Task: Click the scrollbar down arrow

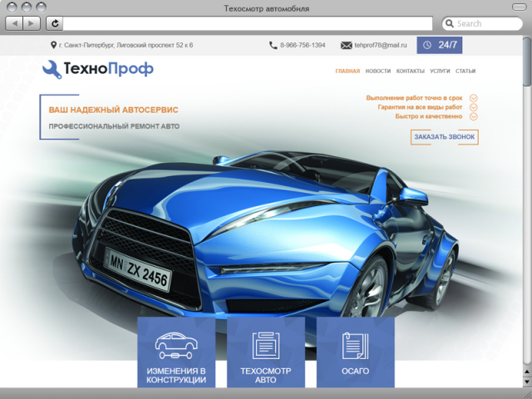Action: (x=527, y=381)
